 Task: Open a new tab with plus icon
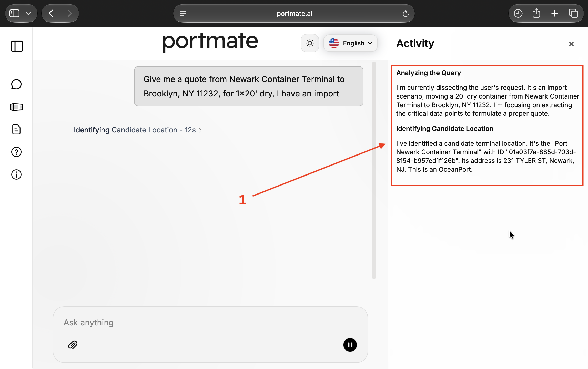(555, 13)
